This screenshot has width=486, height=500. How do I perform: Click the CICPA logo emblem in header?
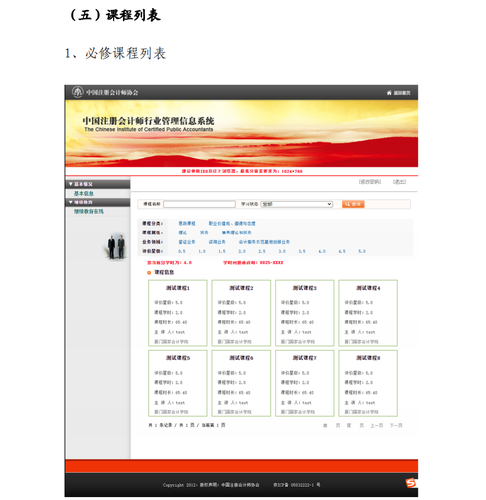tap(77, 92)
